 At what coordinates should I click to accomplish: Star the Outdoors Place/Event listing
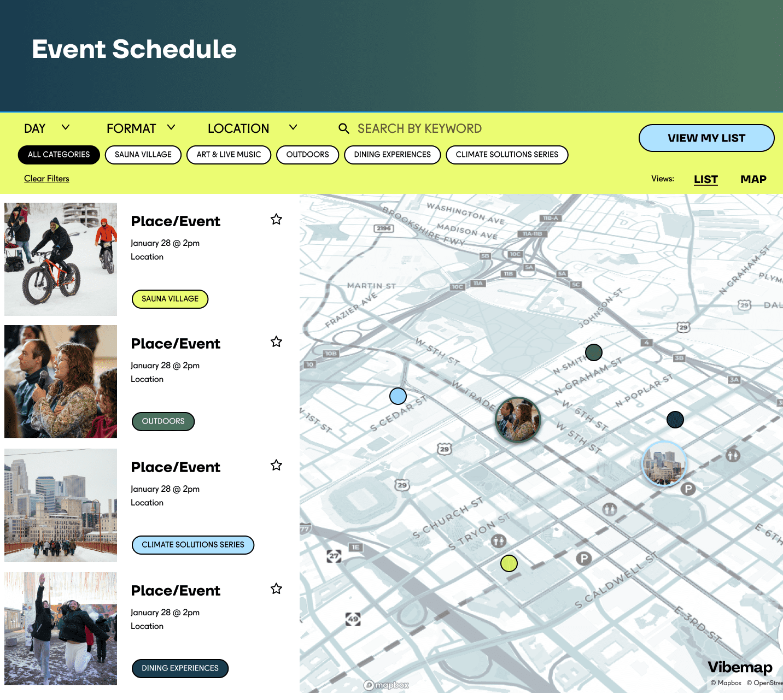(x=276, y=342)
